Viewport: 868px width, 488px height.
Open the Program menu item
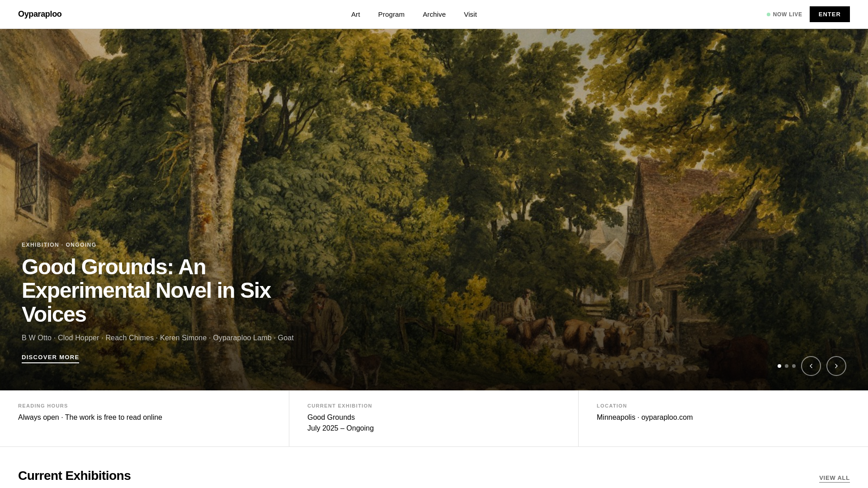point(392,14)
